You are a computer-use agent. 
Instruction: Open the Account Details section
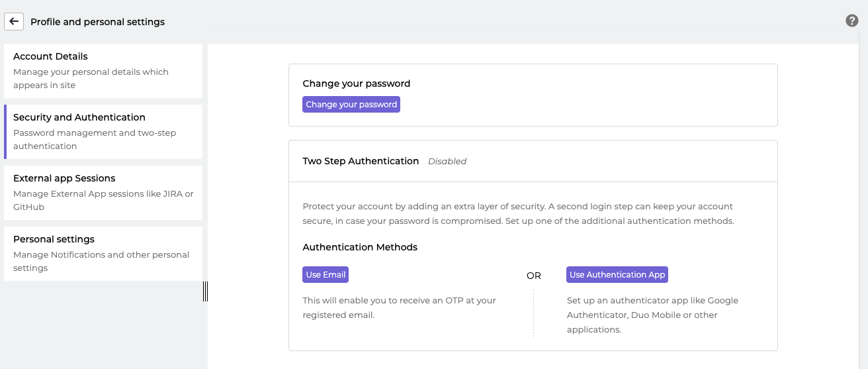103,71
